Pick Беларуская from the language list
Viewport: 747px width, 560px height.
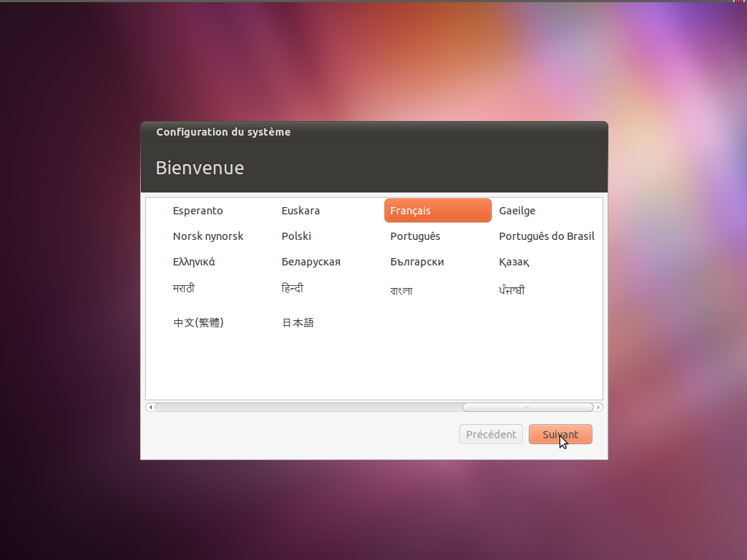point(311,262)
